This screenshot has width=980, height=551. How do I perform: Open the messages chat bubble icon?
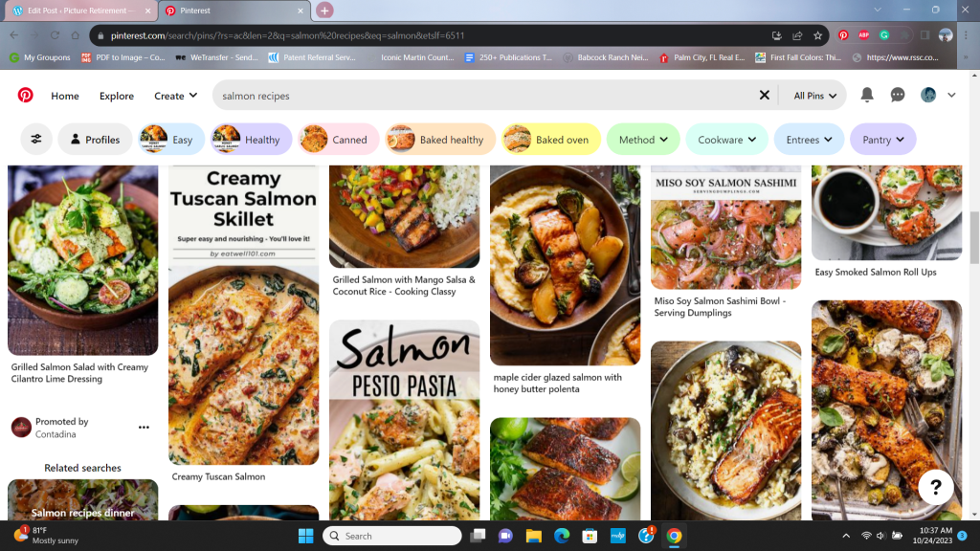pos(898,96)
